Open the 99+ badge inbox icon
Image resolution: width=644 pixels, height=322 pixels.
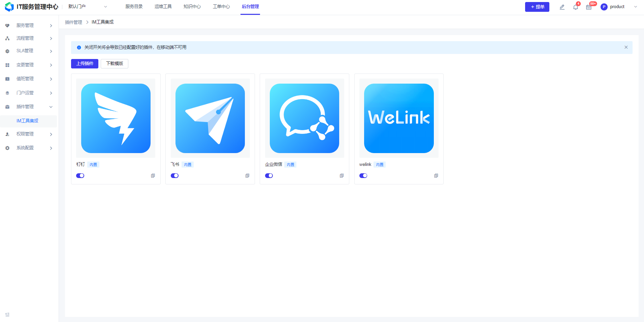(589, 7)
